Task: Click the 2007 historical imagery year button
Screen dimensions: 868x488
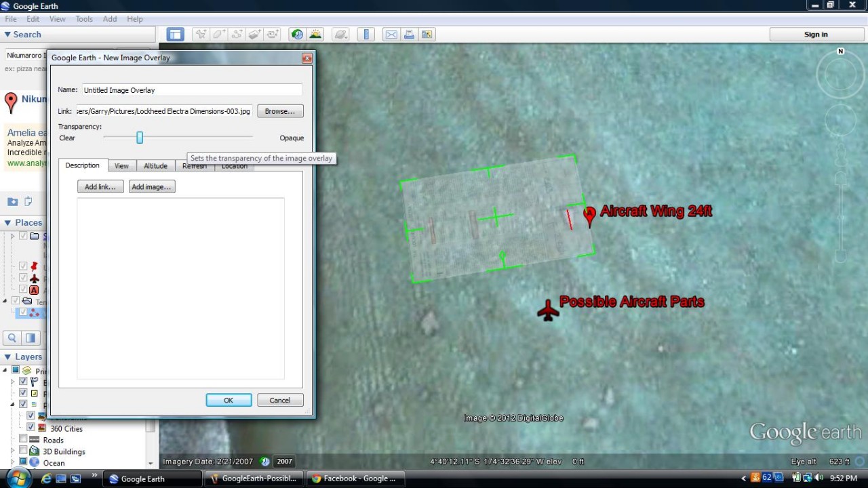Action: (284, 462)
